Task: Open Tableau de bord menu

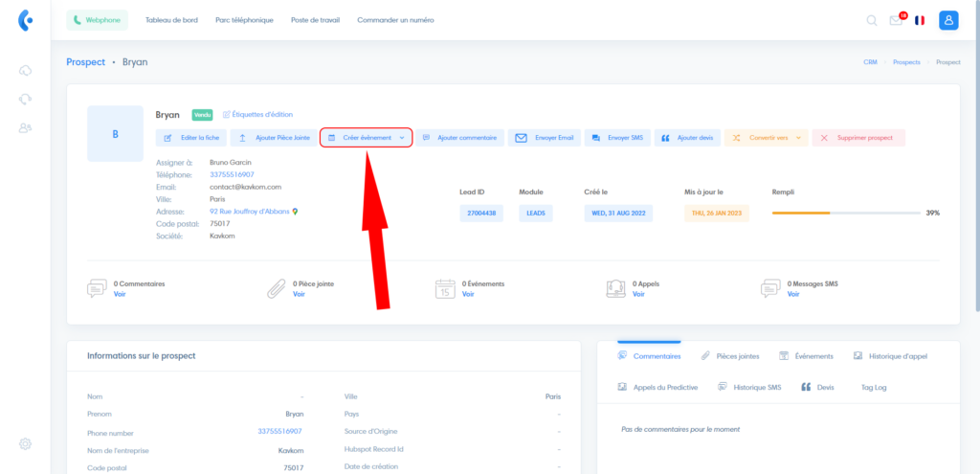Action: click(x=171, y=20)
